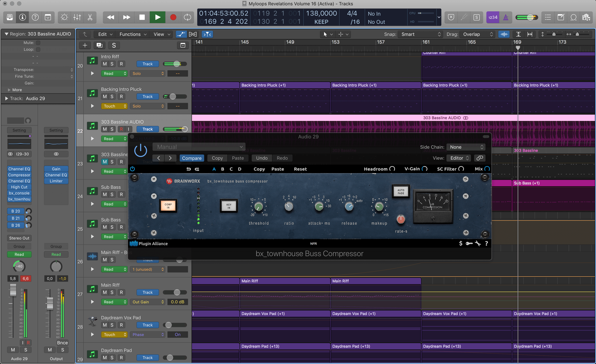Screen dimensions: 596x364
Task: Toggle the KEY IN button on compressor
Action: click(229, 206)
